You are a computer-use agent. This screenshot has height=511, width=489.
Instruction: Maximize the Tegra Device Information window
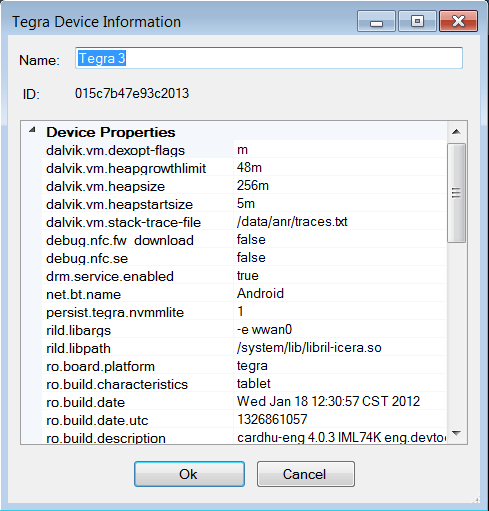pos(417,21)
